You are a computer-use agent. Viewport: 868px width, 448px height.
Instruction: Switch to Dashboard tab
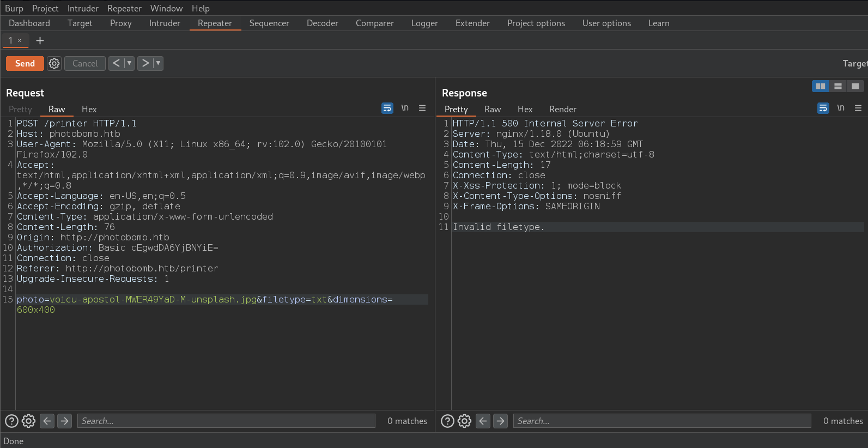click(x=29, y=23)
